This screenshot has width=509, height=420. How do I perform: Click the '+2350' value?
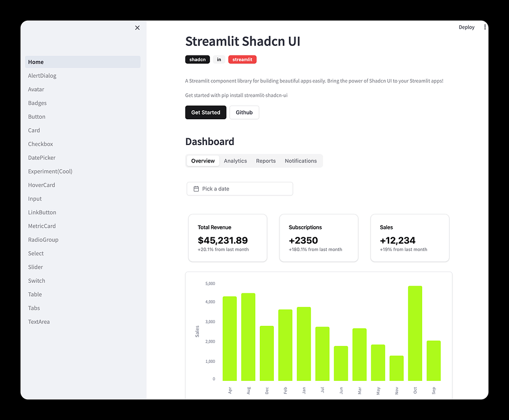point(303,240)
